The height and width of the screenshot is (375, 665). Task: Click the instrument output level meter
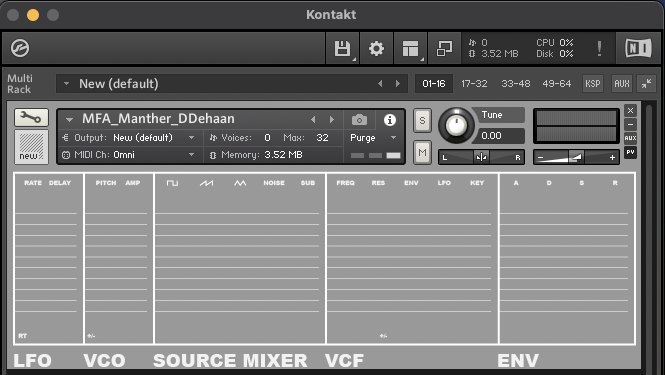point(576,126)
